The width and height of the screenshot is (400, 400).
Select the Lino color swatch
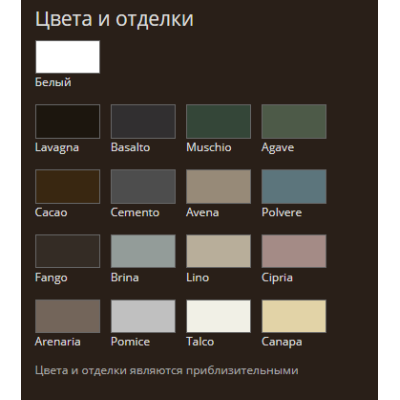click(218, 251)
